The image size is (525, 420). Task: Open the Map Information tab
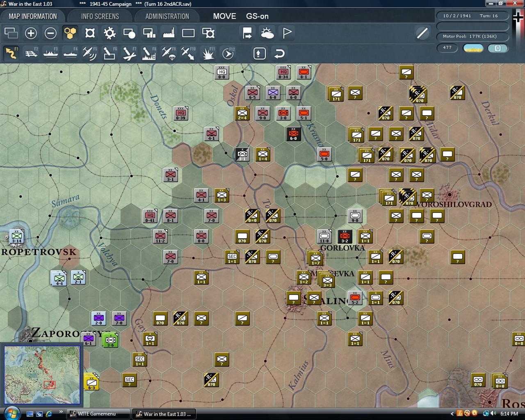pyautogui.click(x=33, y=16)
